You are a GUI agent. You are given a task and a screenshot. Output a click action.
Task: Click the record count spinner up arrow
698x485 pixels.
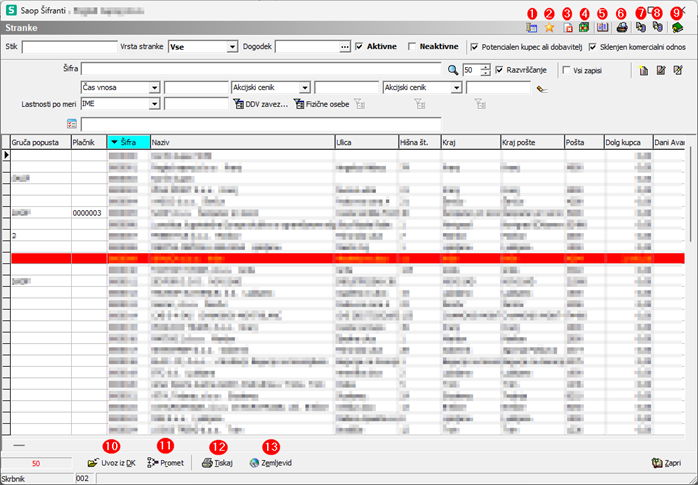point(488,67)
